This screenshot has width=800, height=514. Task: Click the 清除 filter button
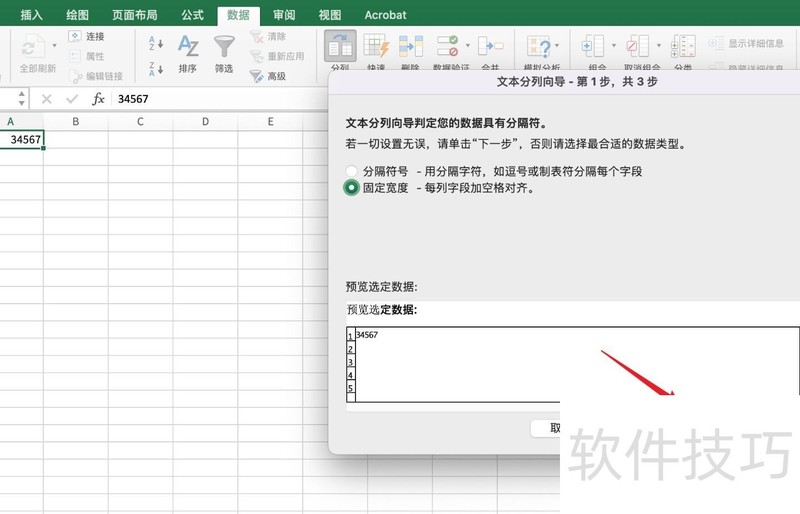click(268, 36)
